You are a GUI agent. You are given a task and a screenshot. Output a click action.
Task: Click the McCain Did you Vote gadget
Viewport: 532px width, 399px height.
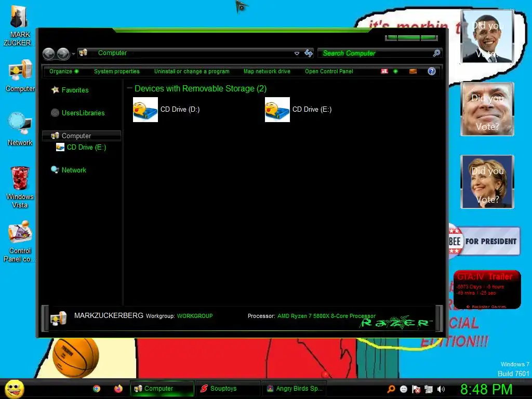pyautogui.click(x=487, y=109)
